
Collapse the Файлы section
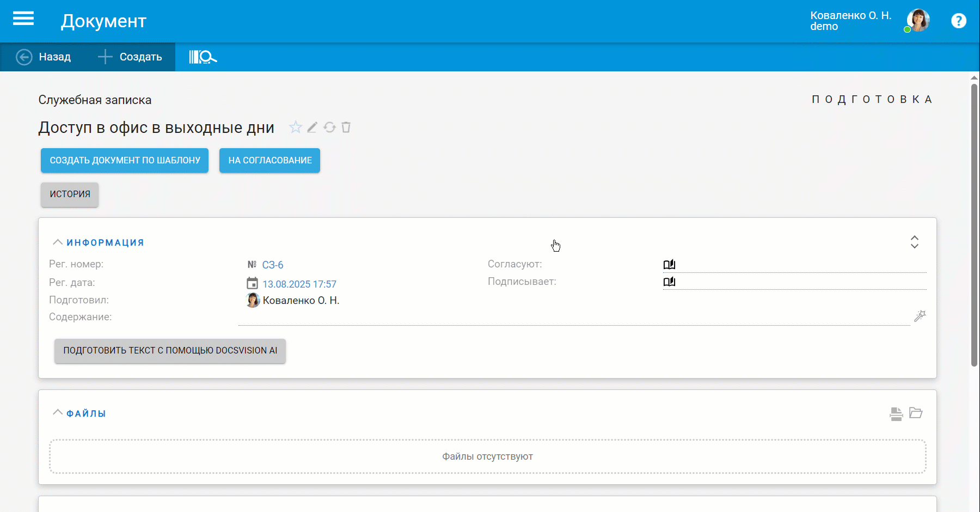(58, 413)
